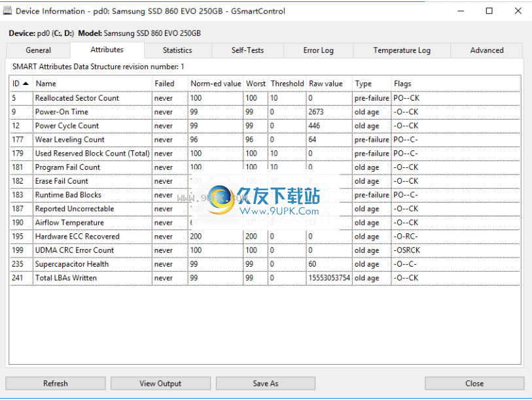The height and width of the screenshot is (400, 532).
Task: Select the Hardware ECC Recovered row
Action: 264,236
